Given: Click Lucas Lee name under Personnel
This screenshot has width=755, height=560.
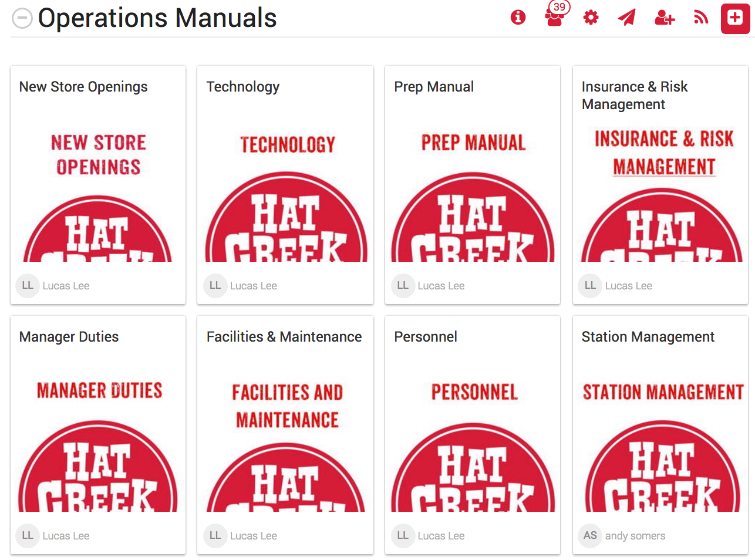Looking at the screenshot, I should pyautogui.click(x=441, y=536).
